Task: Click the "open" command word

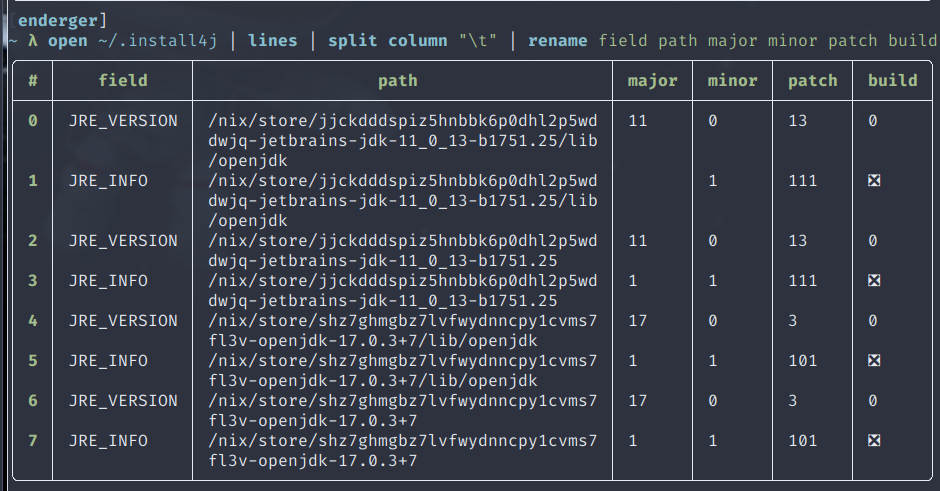Action: 68,41
